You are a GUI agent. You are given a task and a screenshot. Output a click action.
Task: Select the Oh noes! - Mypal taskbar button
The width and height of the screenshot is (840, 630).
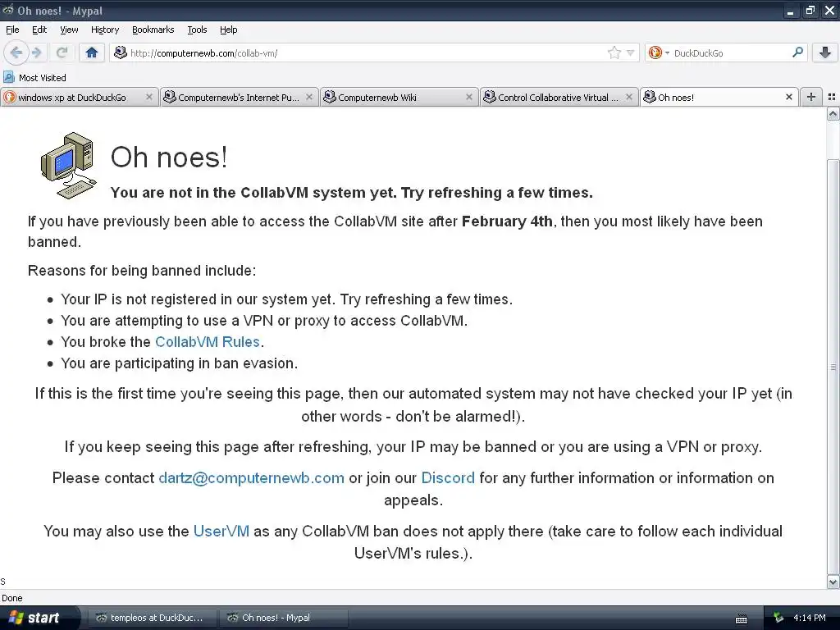(283, 618)
